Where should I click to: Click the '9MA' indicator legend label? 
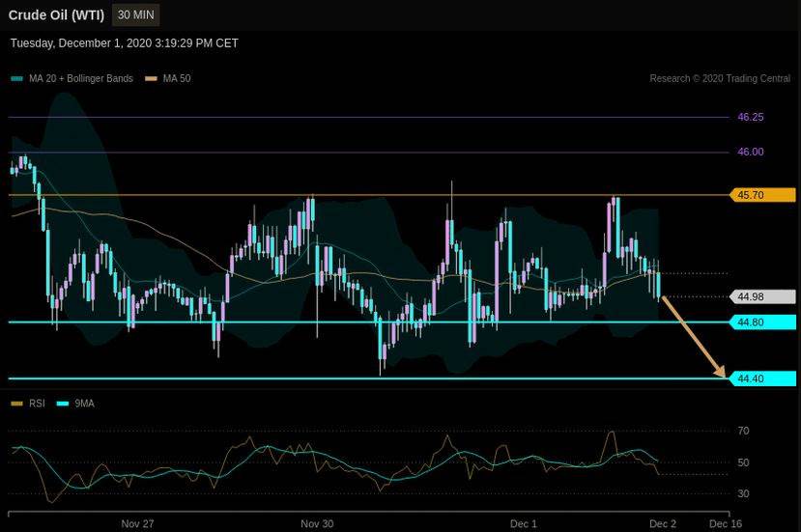[x=84, y=404]
